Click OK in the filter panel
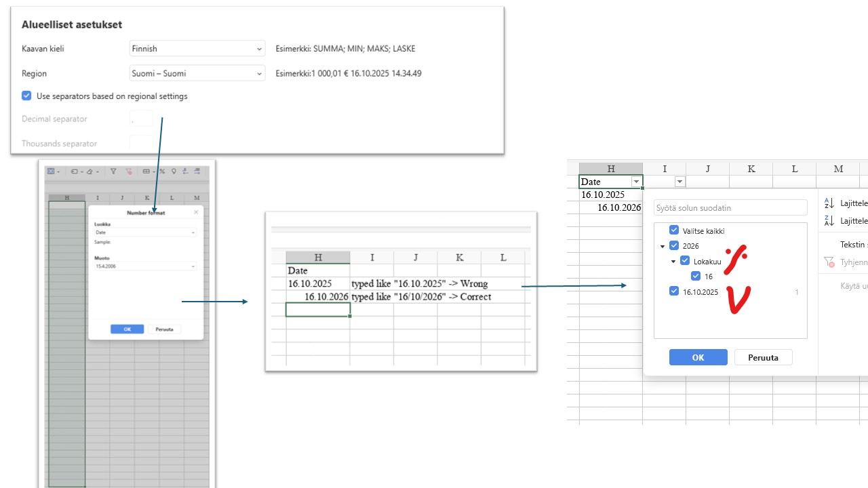The width and height of the screenshot is (868, 488). [698, 357]
